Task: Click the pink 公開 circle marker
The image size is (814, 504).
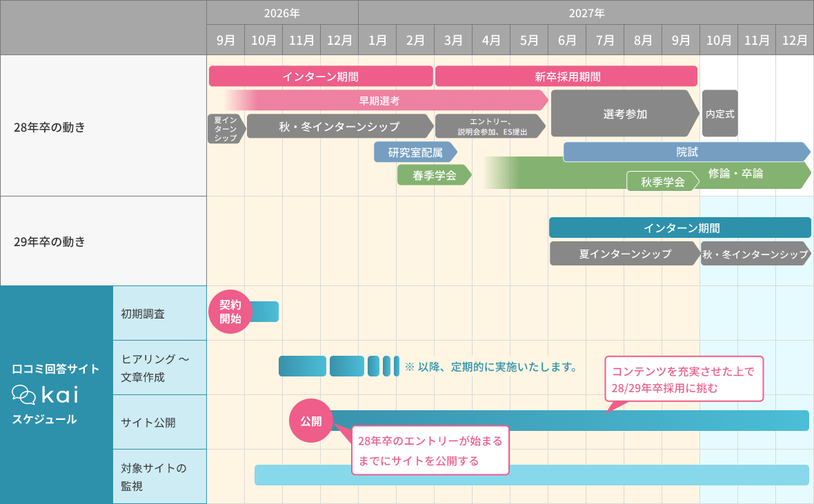Action: (x=311, y=421)
